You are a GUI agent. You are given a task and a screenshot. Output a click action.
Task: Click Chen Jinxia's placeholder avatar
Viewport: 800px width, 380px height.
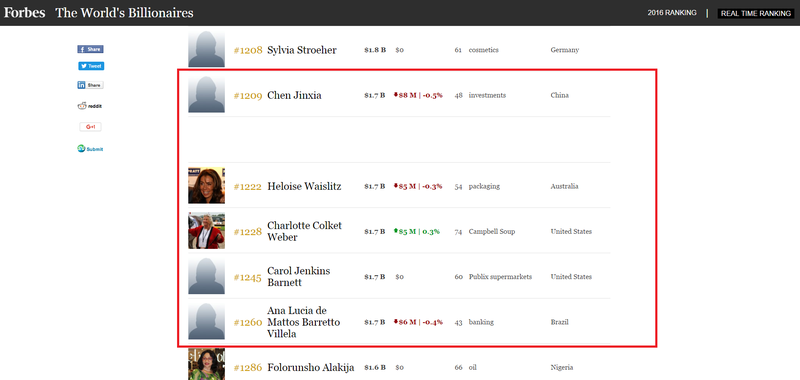pos(206,95)
